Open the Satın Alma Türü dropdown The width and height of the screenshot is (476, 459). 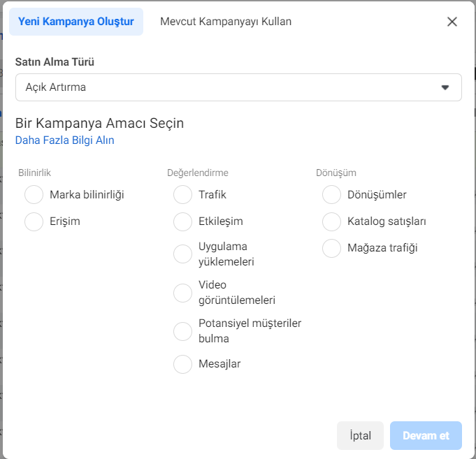click(238, 87)
